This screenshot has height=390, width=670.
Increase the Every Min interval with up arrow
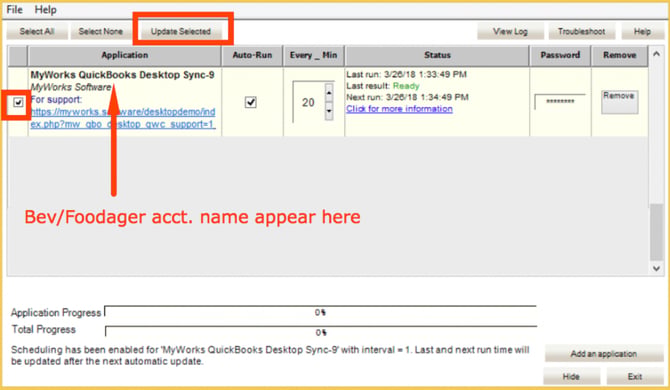point(329,93)
